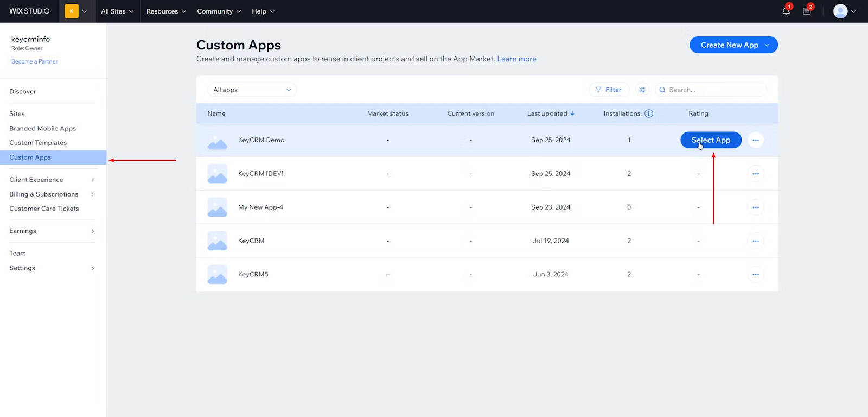868x417 pixels.
Task: Open more actions for KeyCRM Demo
Action: coord(756,140)
